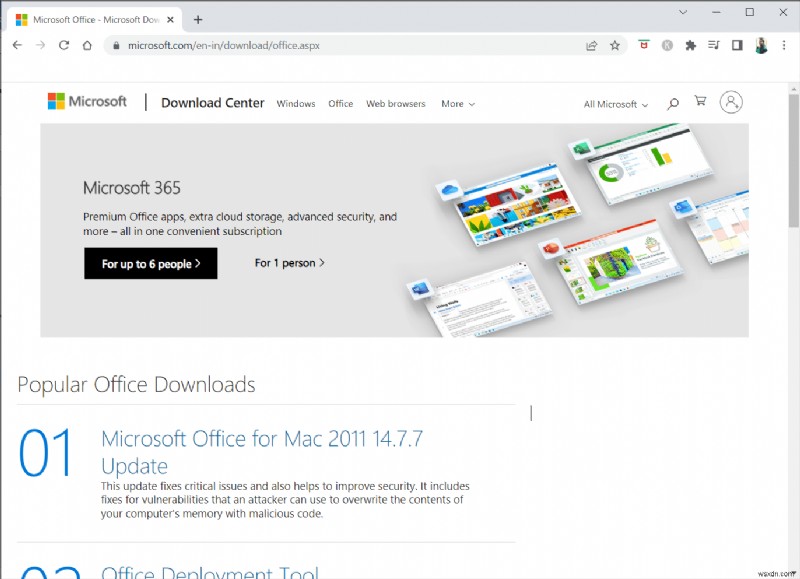800x579 pixels.
Task: Click the For up to 6 people button
Action: click(150, 263)
